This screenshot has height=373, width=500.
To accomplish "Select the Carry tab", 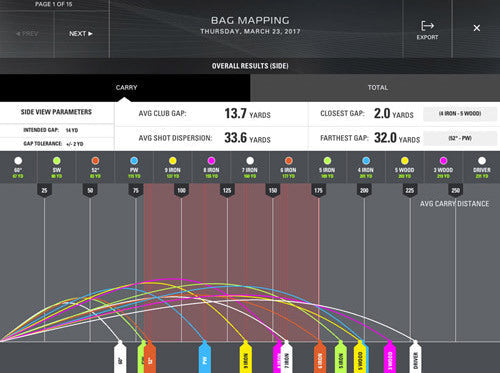I will [x=125, y=88].
